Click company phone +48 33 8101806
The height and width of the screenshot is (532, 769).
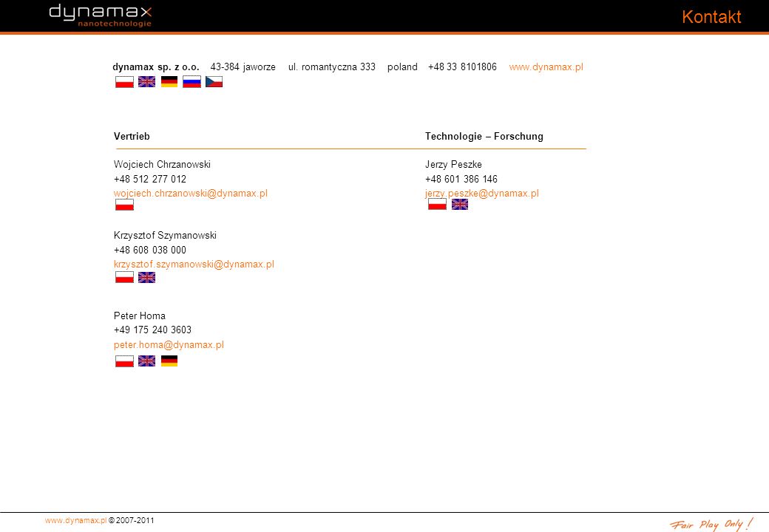tap(462, 67)
